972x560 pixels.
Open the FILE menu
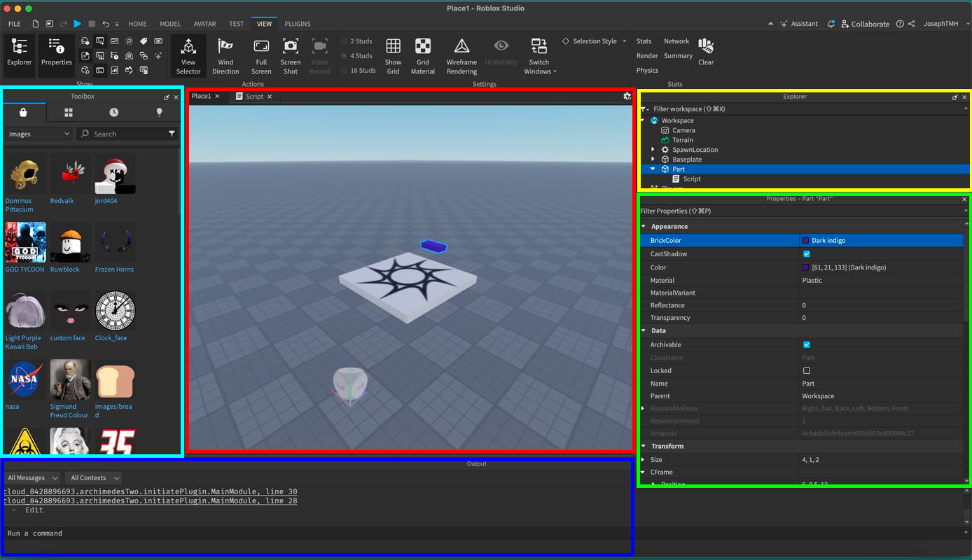(14, 24)
